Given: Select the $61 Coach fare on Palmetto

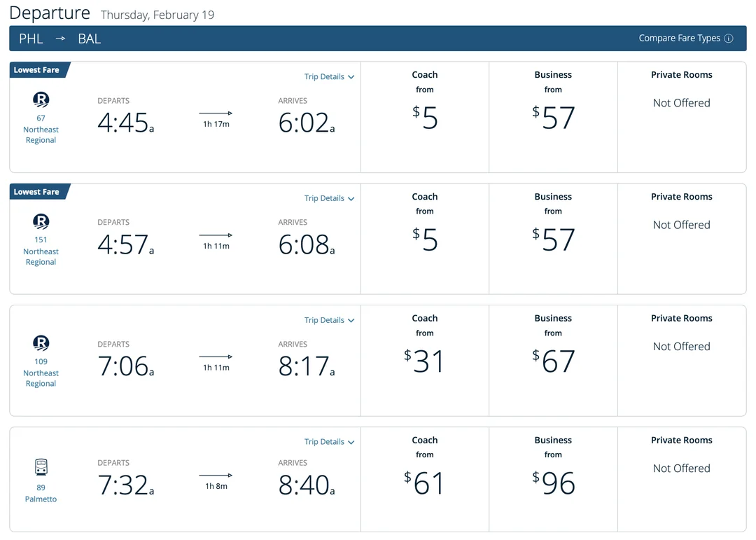Looking at the screenshot, I should click(425, 483).
